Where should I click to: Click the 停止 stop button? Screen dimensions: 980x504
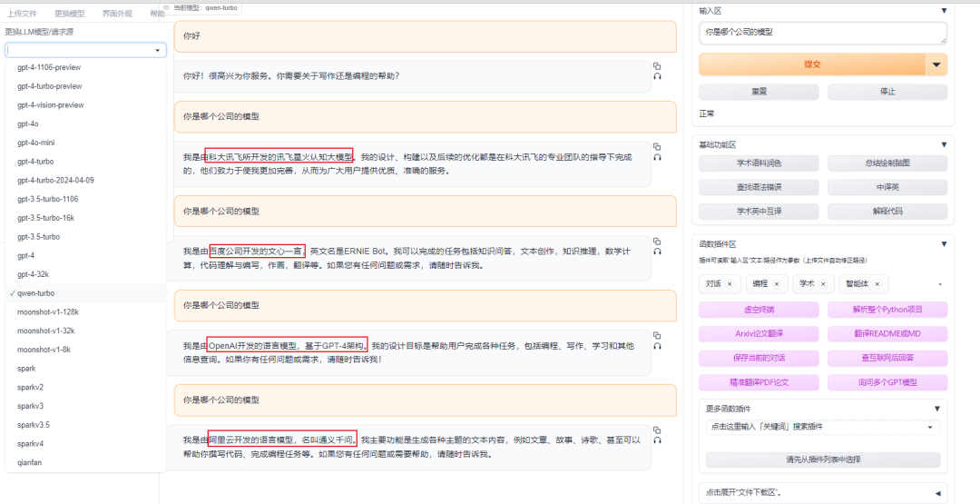pos(887,92)
